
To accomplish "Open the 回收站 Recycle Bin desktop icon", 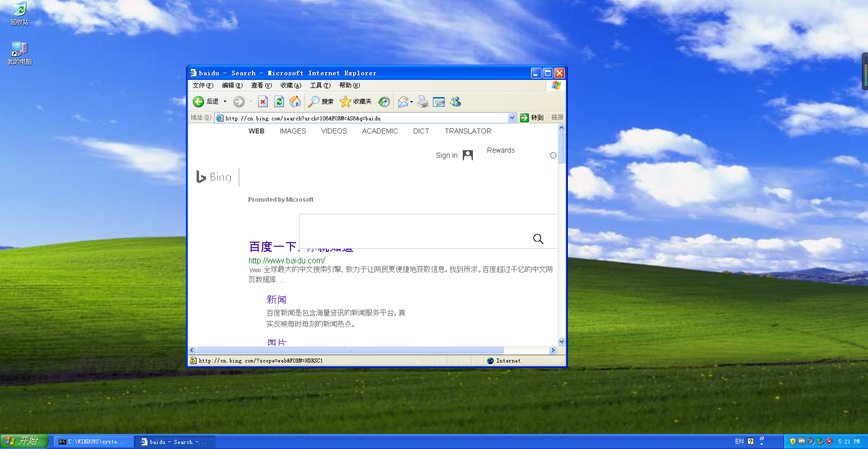I will tap(20, 14).
